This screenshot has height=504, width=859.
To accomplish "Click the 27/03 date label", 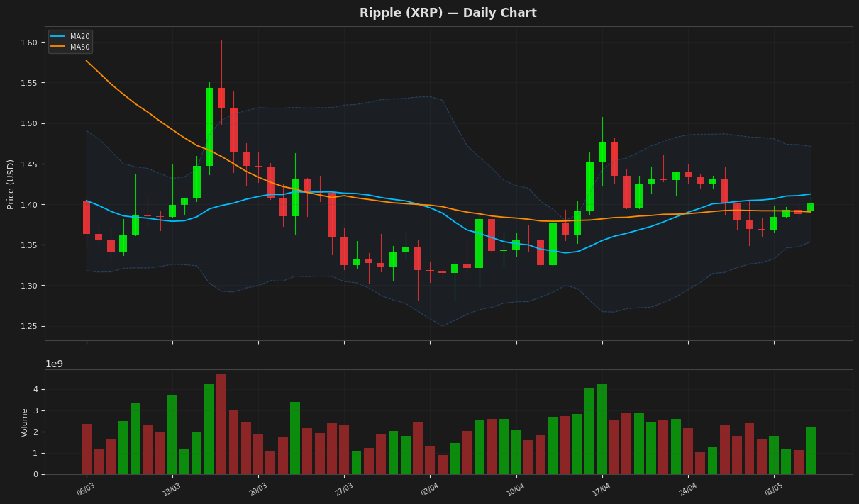I will pyautogui.click(x=343, y=489).
